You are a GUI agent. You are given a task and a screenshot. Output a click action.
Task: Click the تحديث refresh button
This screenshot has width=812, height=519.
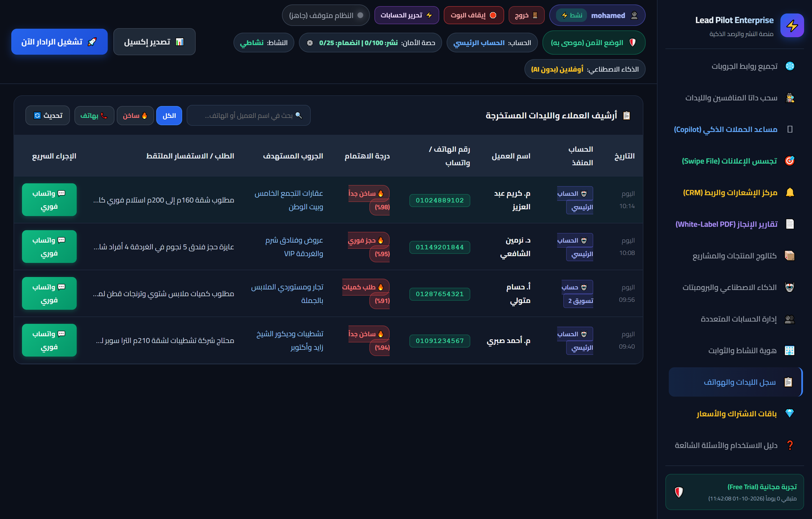48,116
